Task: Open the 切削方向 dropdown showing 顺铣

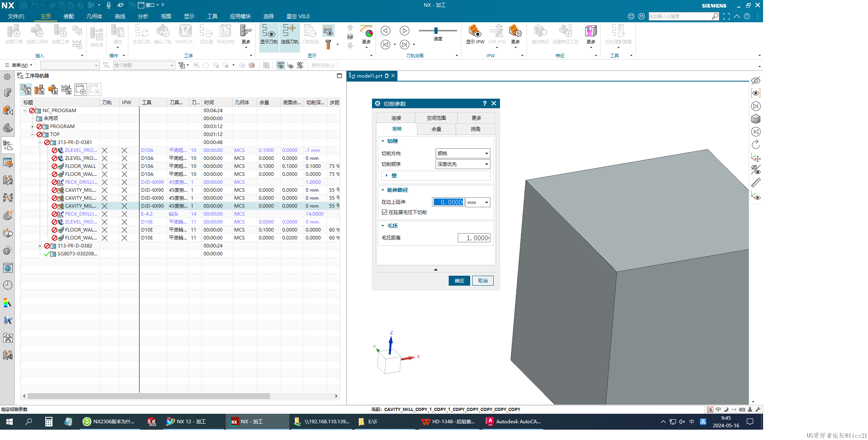Action: 463,154
